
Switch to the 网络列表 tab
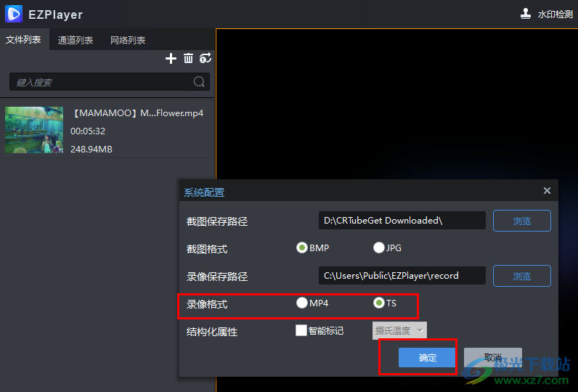coord(128,40)
